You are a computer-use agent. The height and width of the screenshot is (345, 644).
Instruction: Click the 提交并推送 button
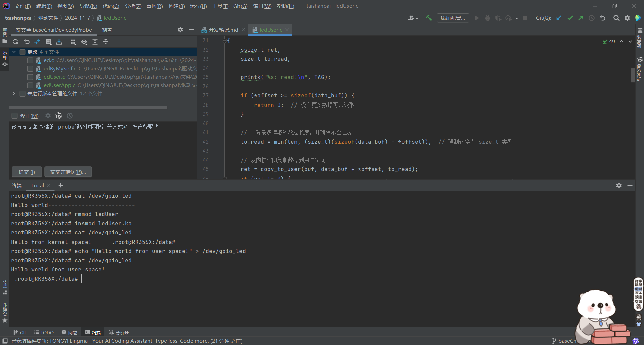68,172
